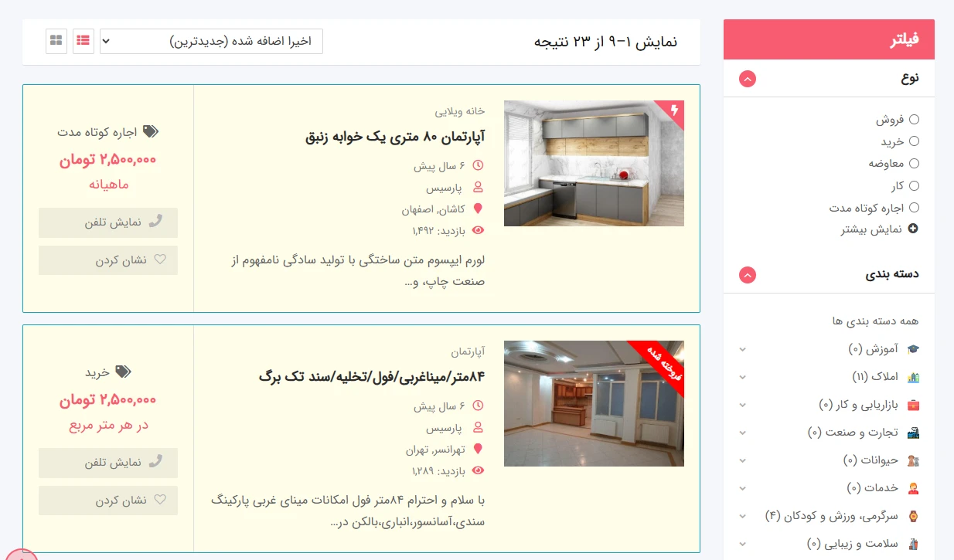The image size is (954, 560).
Task: Click the املاک category icon
Action: 913,377
